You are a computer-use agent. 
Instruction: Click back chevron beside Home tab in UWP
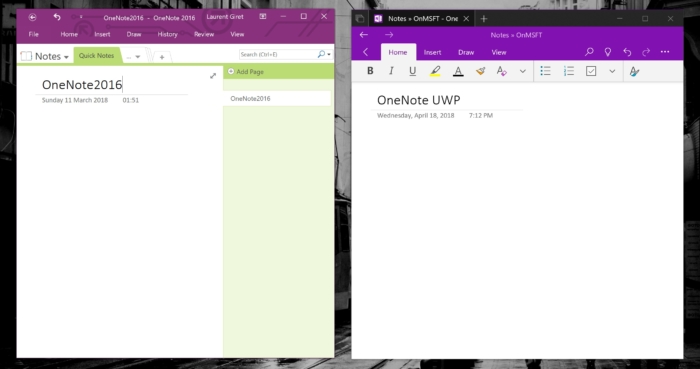pos(366,52)
